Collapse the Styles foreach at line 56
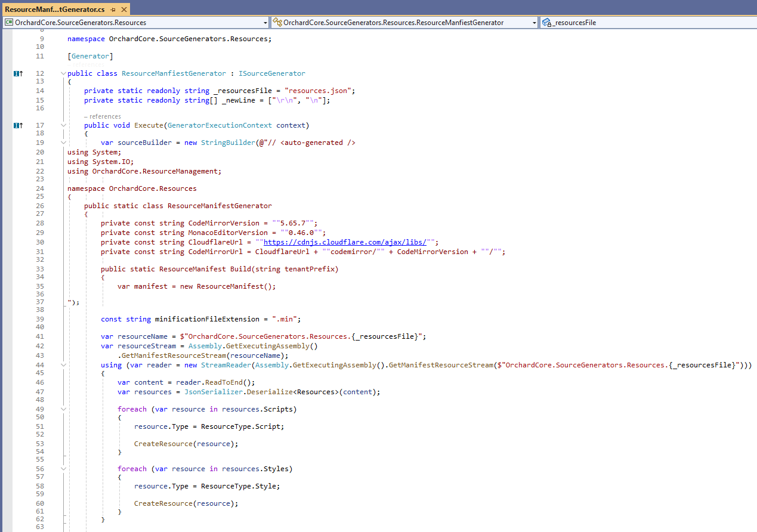Viewport: 757px width, 532px height. [x=63, y=469]
